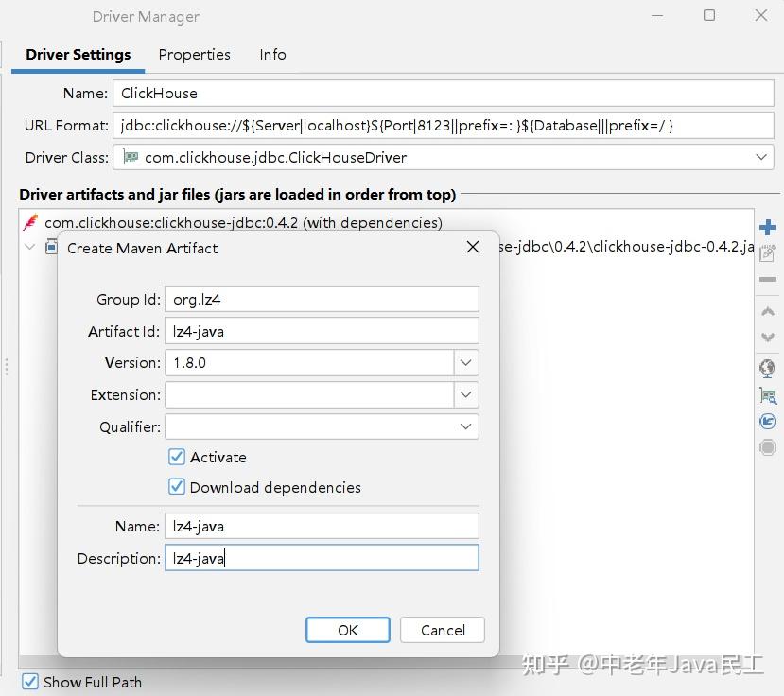Confirm the Maven artifact with OK

(x=347, y=630)
